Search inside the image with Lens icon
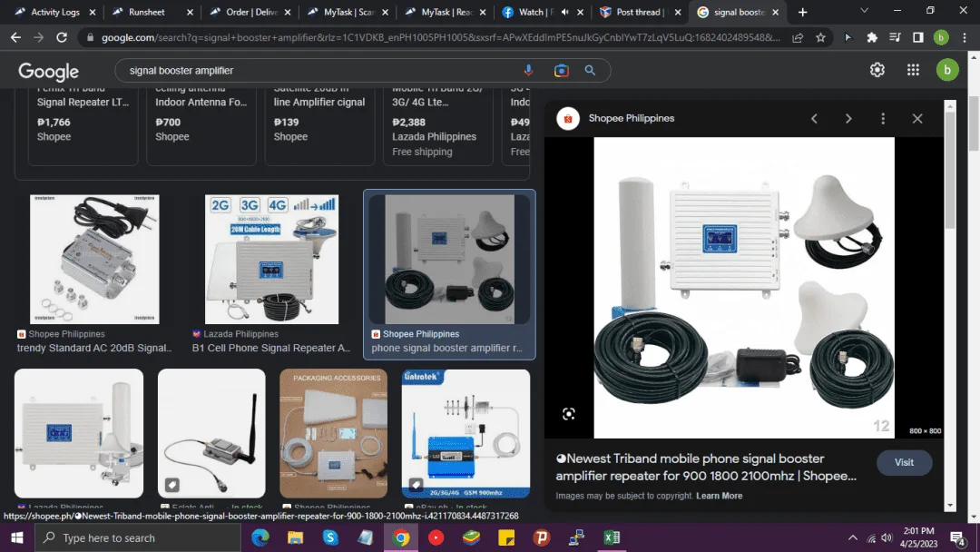Screen dimensions: 980x552 tap(568, 414)
